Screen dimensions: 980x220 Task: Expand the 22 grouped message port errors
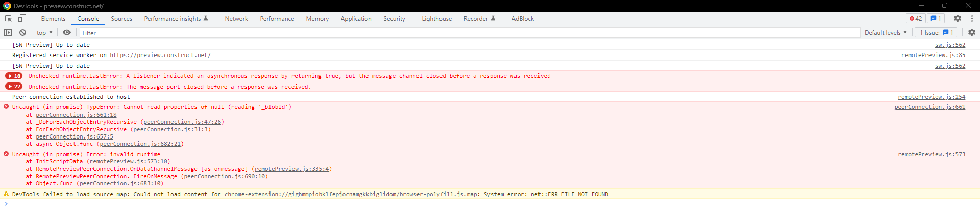tap(14, 87)
